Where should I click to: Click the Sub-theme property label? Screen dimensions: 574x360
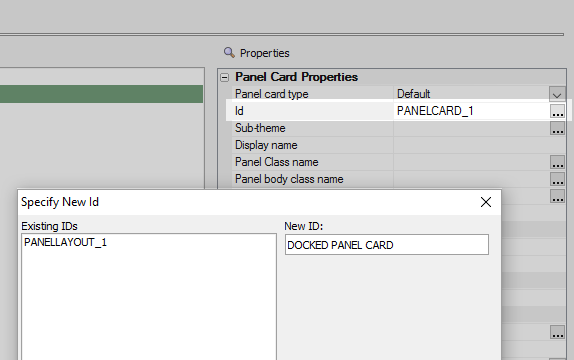(x=260, y=128)
